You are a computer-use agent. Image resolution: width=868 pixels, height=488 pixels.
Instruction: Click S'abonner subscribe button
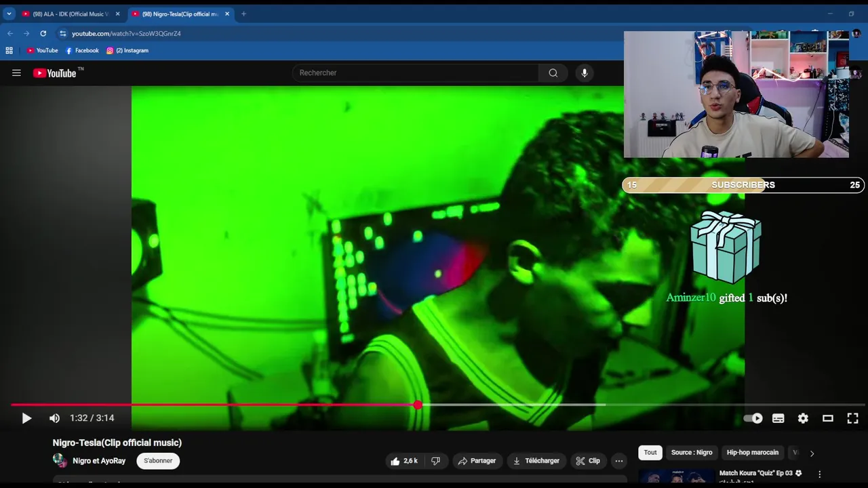[158, 461]
